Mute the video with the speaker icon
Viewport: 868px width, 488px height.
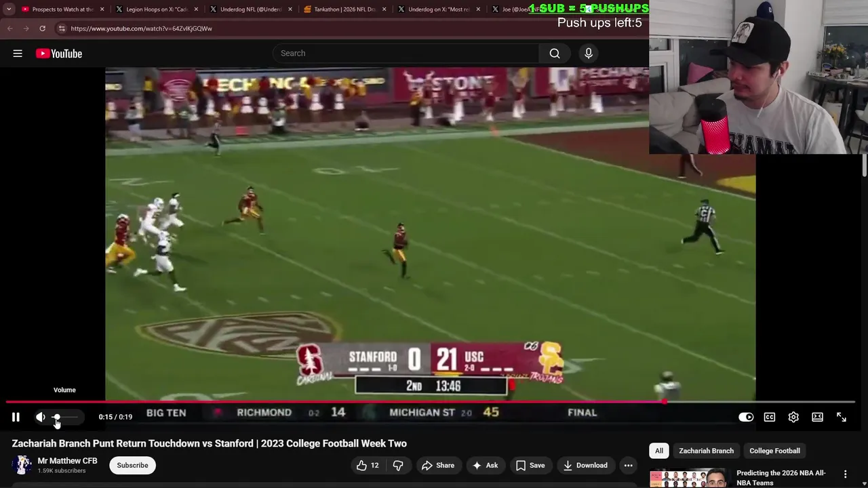point(41,418)
